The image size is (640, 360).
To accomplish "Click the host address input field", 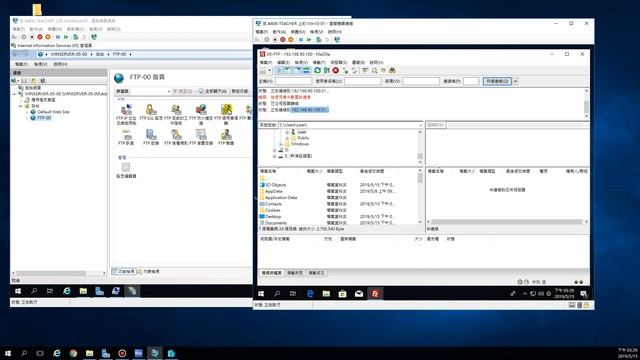I will (293, 81).
